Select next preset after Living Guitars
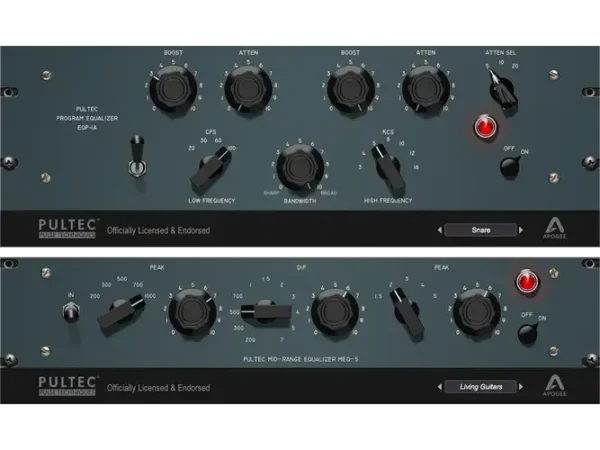This screenshot has width=600, height=450. pyautogui.click(x=521, y=387)
